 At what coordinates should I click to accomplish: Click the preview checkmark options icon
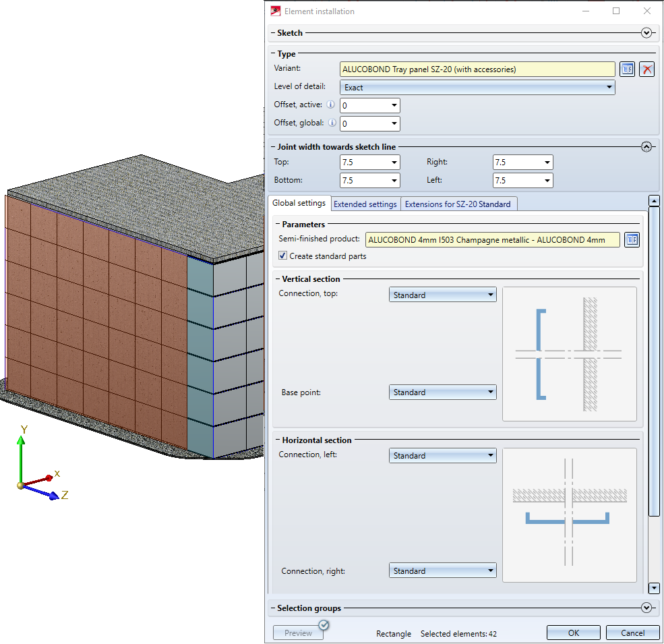tap(323, 625)
